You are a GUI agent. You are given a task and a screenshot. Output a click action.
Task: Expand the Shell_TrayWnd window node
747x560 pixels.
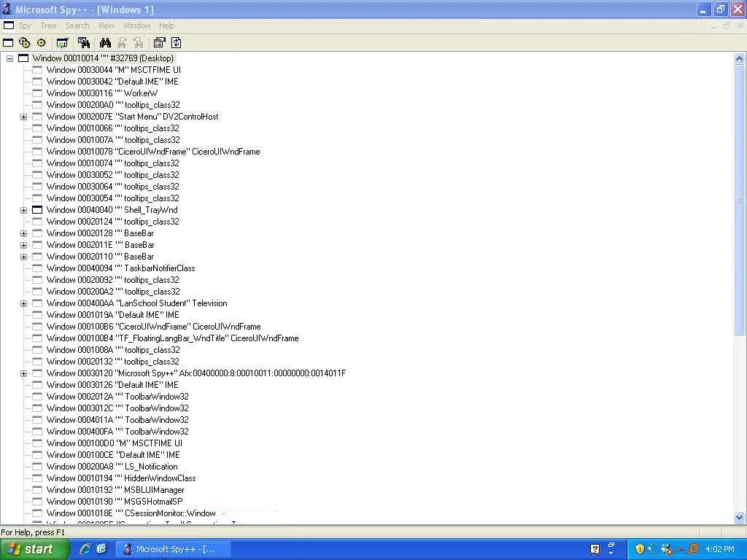(x=23, y=210)
